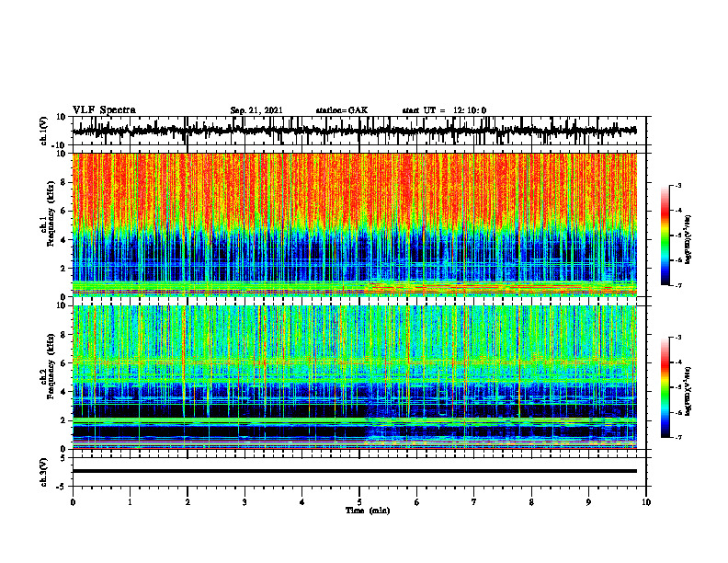
Task: Click the ch.2 spectrogram color bar
Action: (665, 387)
